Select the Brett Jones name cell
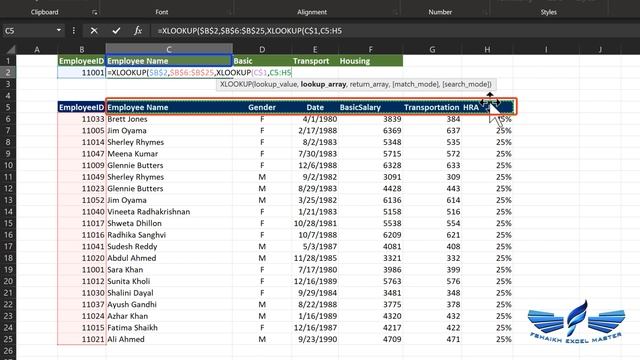640x360 pixels. [169, 119]
